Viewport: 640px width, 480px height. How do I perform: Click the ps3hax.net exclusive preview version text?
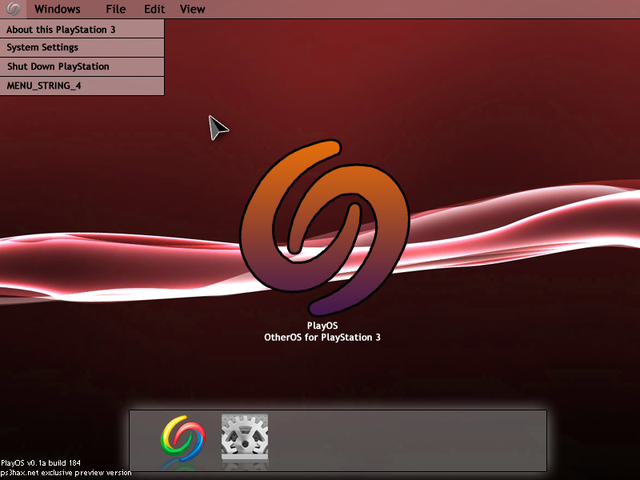pos(66,473)
